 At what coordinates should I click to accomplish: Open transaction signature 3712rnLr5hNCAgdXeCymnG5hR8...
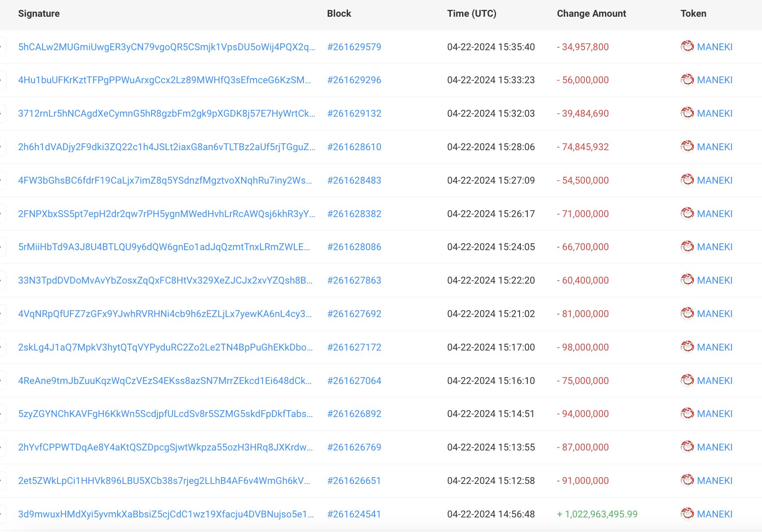click(166, 113)
